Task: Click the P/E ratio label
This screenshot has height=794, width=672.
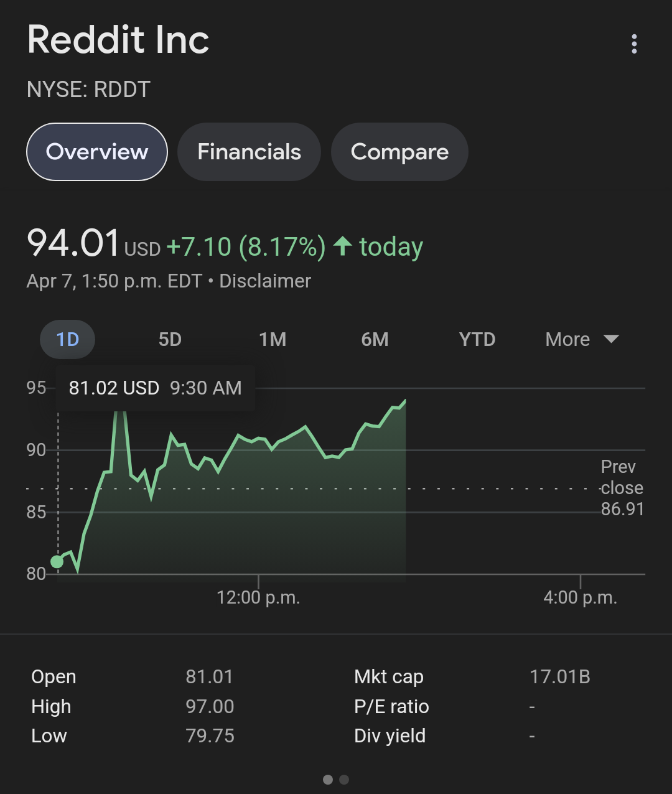Action: point(391,706)
